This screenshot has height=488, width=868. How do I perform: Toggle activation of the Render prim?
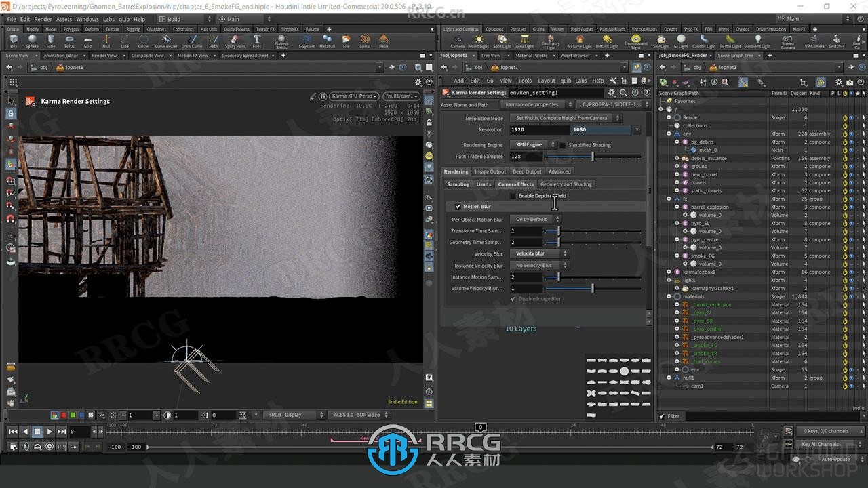[845, 117]
